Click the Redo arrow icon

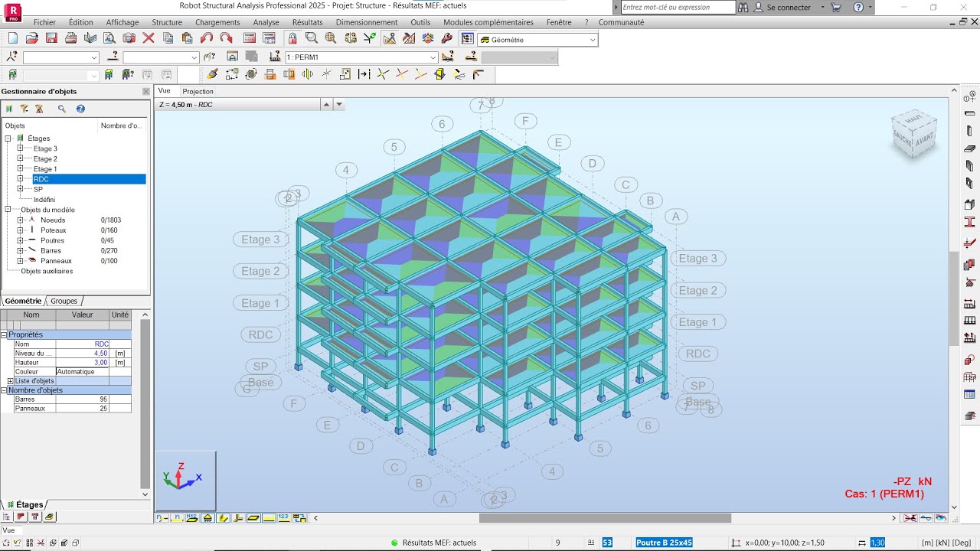[x=226, y=38]
